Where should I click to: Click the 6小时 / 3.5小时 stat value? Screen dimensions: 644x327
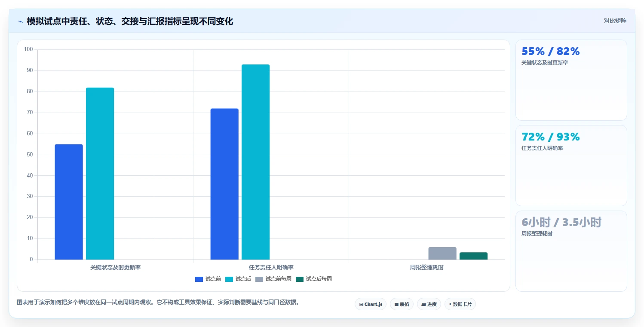point(561,223)
